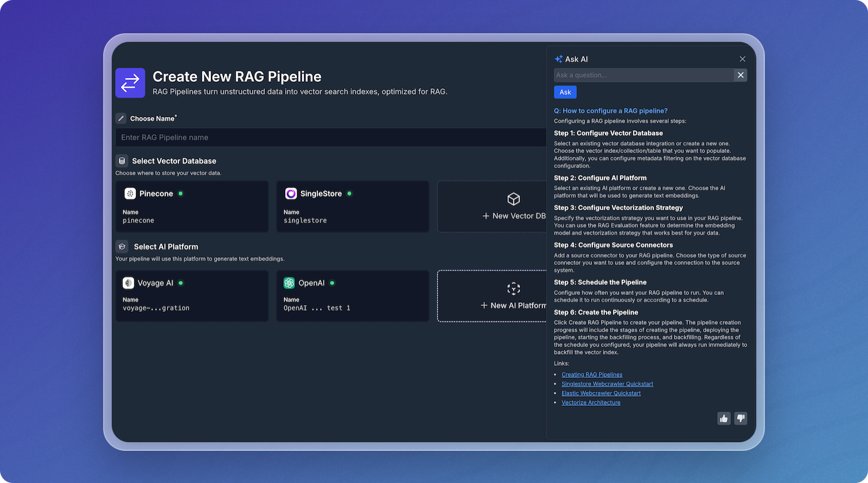Click the 'Step 5: Schedule the Pipeline' heading

(x=601, y=282)
